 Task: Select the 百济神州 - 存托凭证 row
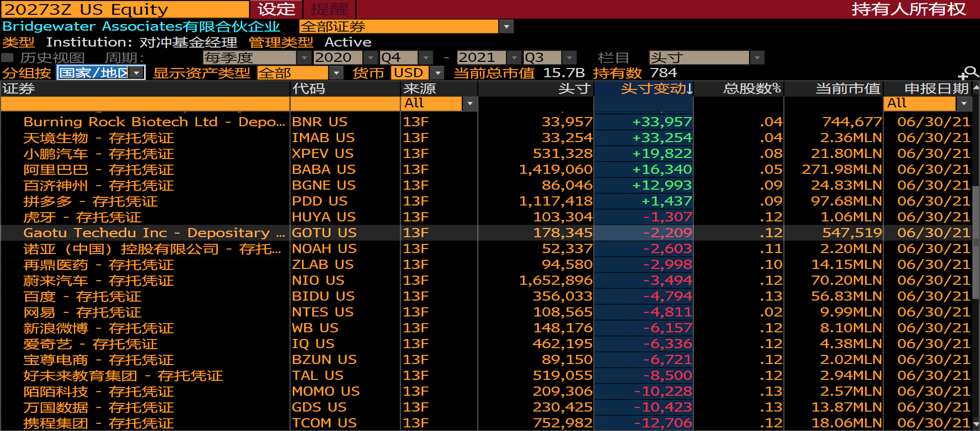click(485, 186)
